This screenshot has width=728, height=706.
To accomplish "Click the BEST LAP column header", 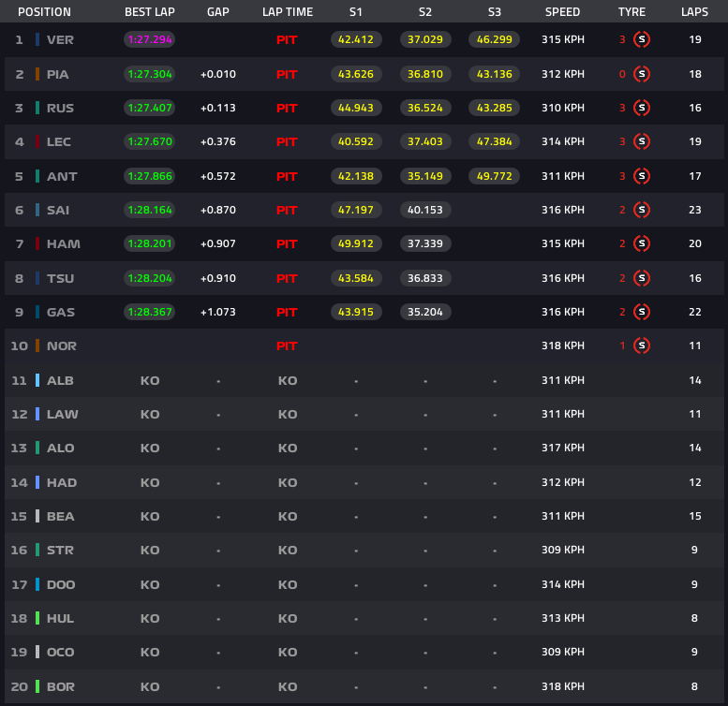I will [149, 12].
